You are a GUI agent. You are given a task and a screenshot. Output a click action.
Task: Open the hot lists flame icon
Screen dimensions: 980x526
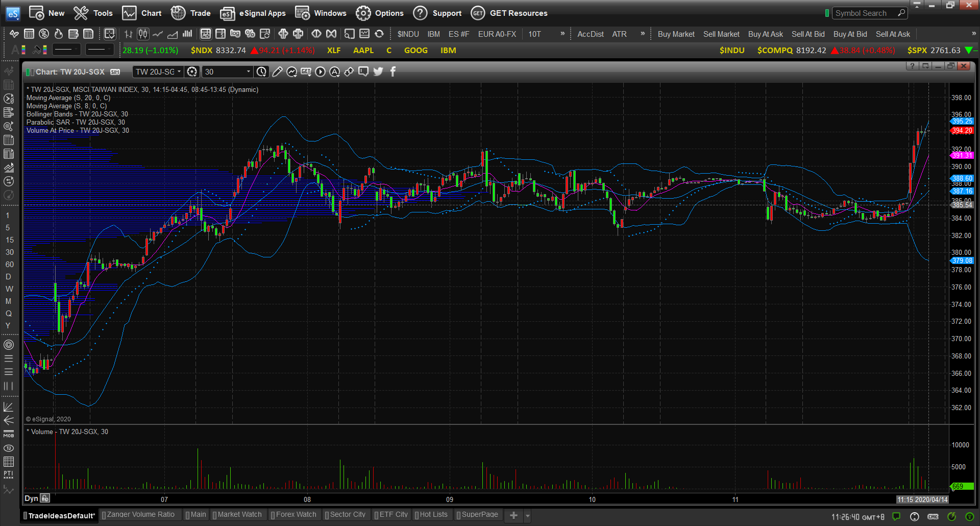tap(59, 34)
